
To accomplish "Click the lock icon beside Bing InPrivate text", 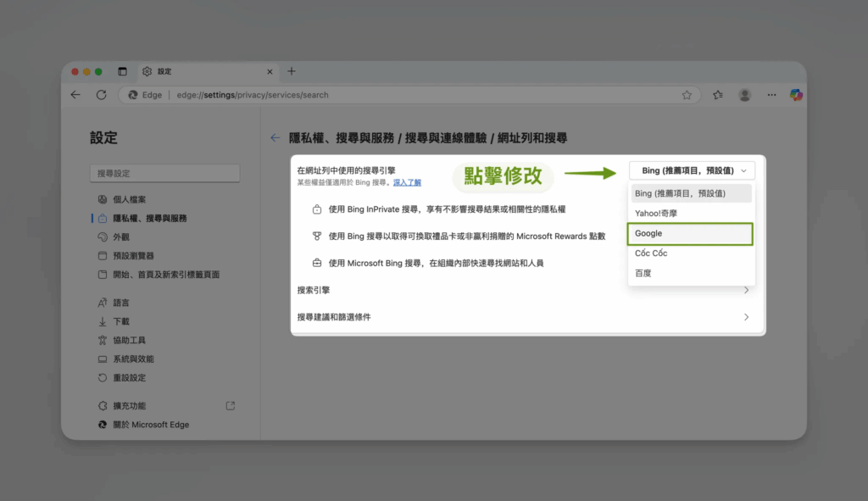I will pyautogui.click(x=317, y=209).
